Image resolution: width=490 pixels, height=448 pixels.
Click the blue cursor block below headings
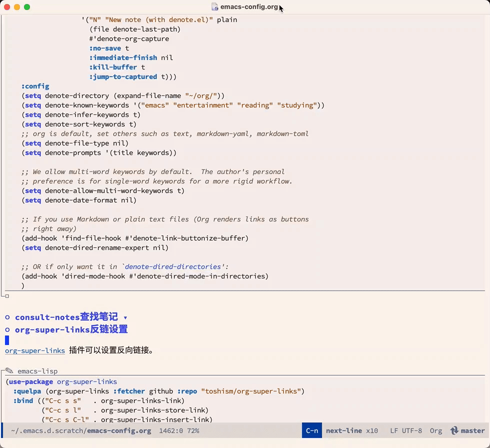(7, 340)
